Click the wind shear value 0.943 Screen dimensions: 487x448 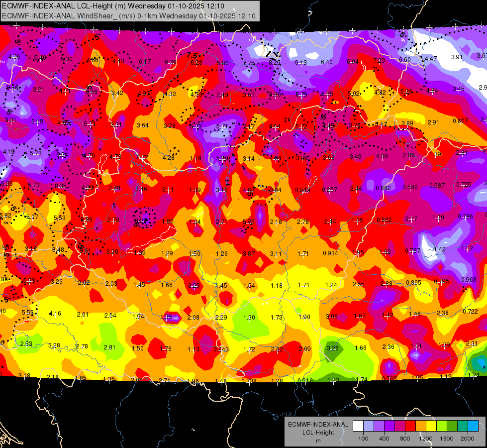[302, 190]
